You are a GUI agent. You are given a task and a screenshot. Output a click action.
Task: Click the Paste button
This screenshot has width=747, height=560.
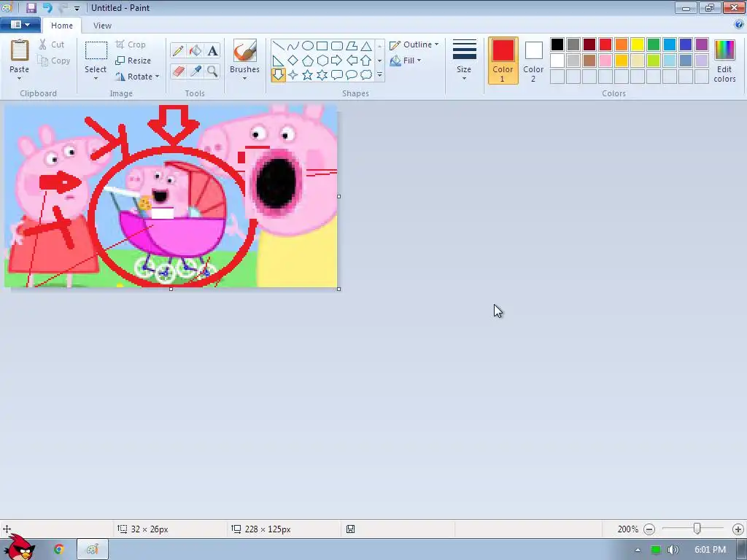pos(19,56)
